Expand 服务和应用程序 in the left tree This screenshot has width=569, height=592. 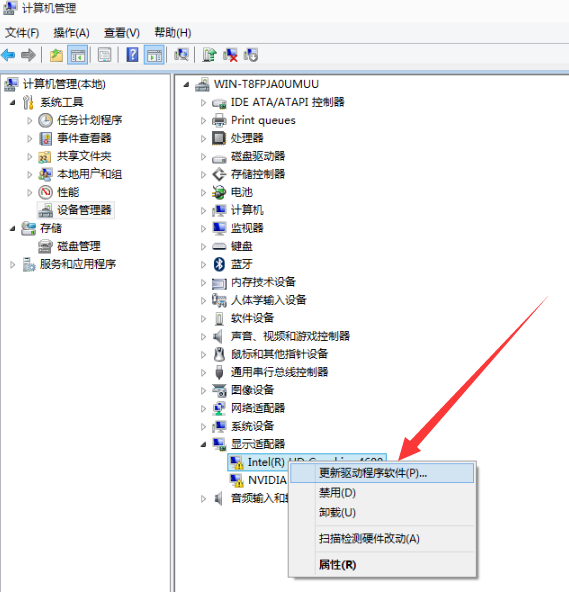coord(12,264)
